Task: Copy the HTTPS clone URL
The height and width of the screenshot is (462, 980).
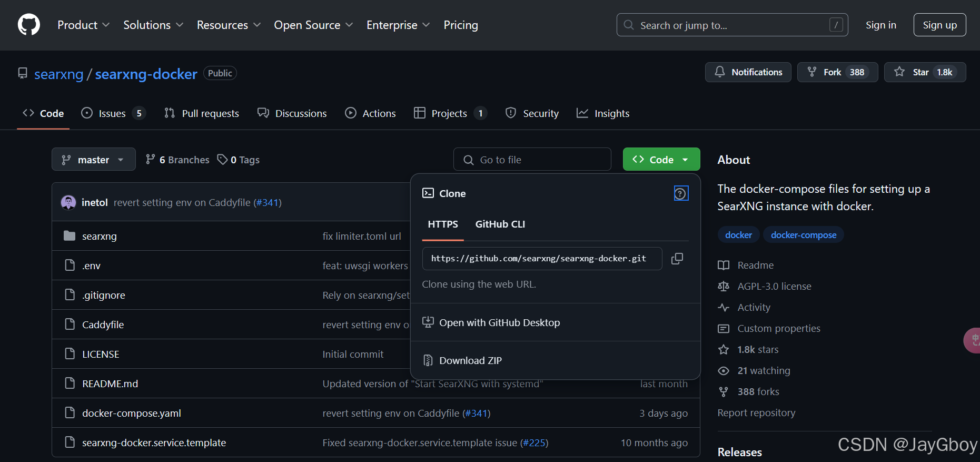Action: coord(677,259)
